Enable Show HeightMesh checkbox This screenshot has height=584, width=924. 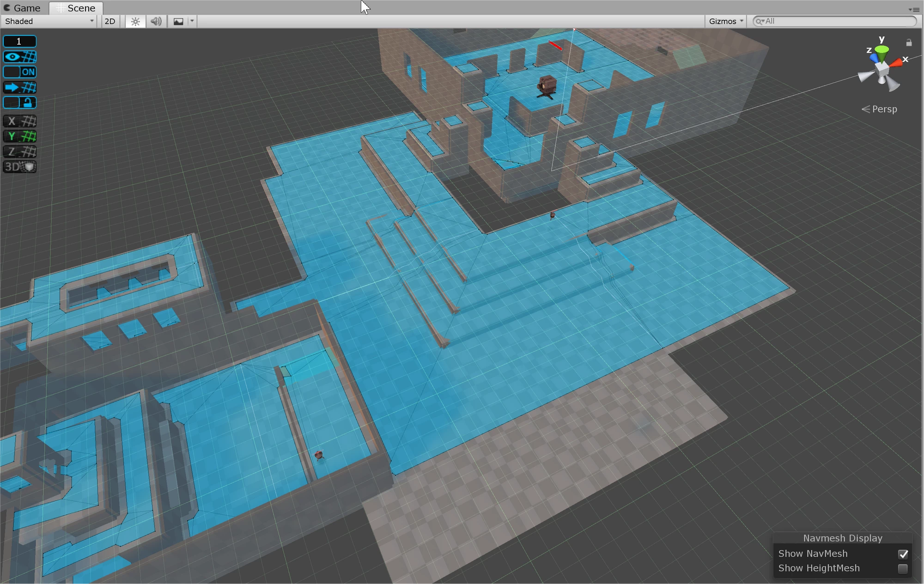pos(903,568)
